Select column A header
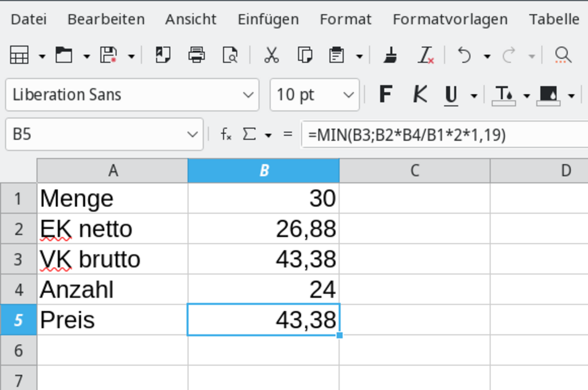 113,171
